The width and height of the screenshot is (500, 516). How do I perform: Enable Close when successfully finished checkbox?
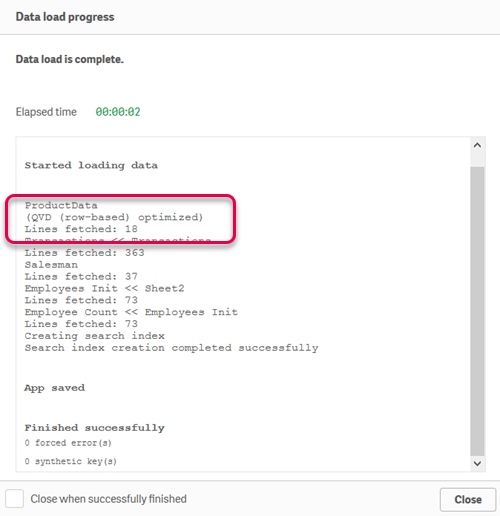pyautogui.click(x=14, y=499)
